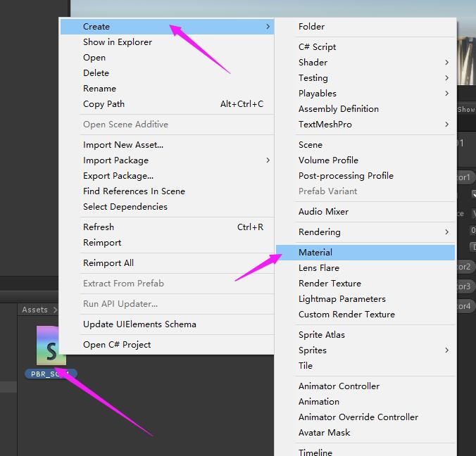The height and width of the screenshot is (456, 476).
Task: Choose Post-processing Profile entry
Action: (x=346, y=176)
